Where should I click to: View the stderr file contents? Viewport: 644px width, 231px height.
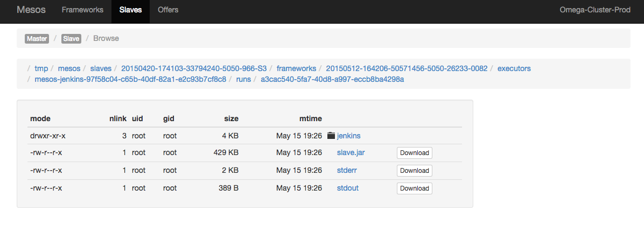click(347, 171)
